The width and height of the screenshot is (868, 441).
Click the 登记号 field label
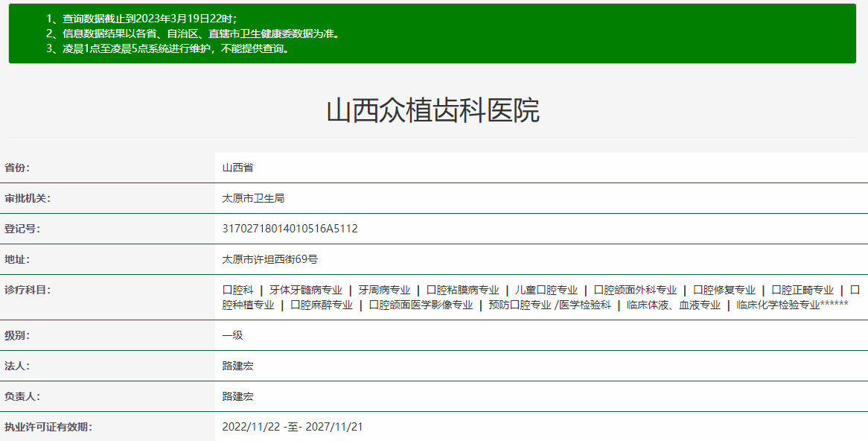coord(22,229)
